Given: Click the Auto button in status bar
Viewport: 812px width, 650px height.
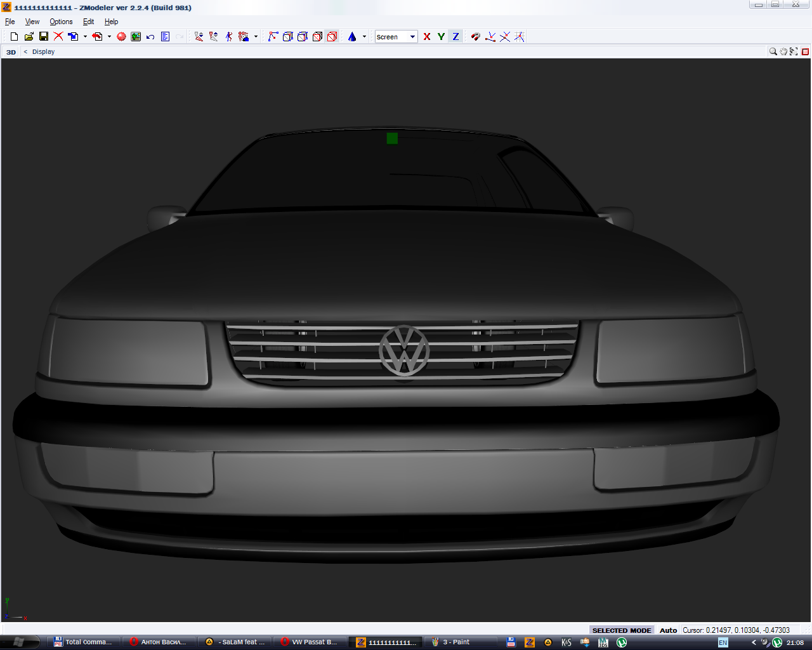Looking at the screenshot, I should point(668,630).
